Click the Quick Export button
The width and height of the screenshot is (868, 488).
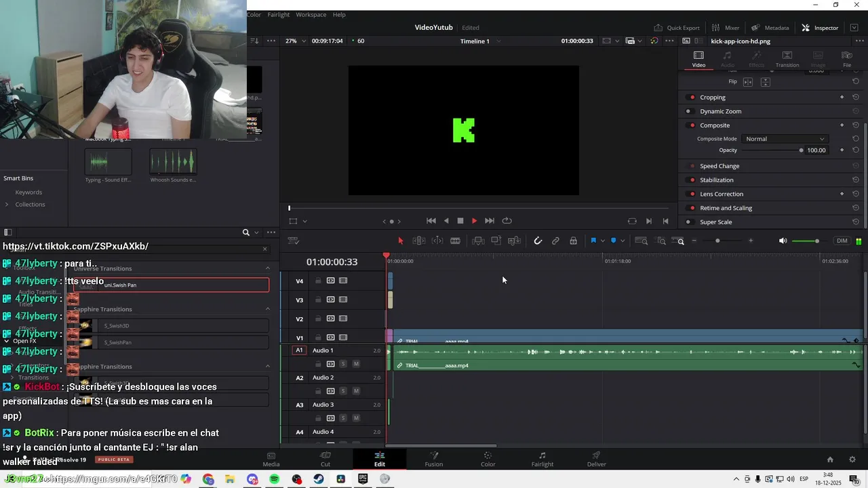(676, 28)
